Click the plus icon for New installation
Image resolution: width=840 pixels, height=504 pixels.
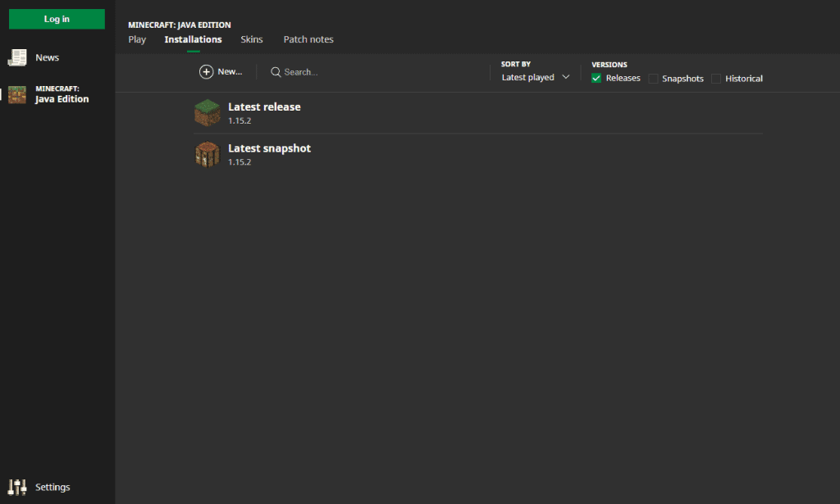[x=206, y=71]
